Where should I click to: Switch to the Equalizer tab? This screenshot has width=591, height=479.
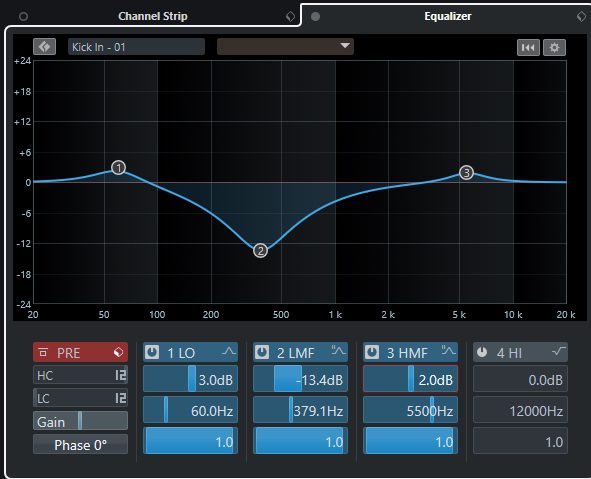[x=448, y=16]
